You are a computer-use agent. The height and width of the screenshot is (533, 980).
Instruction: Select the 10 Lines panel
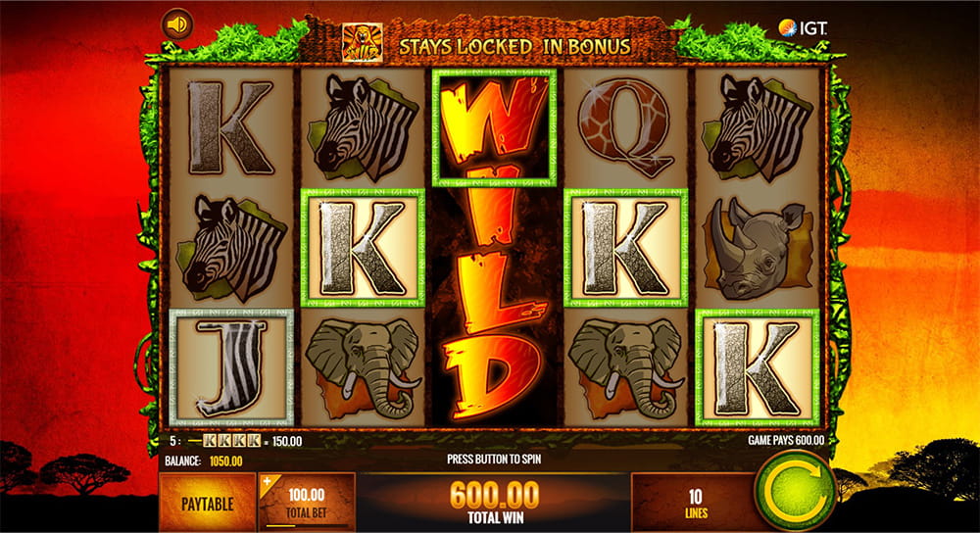pyautogui.click(x=695, y=503)
